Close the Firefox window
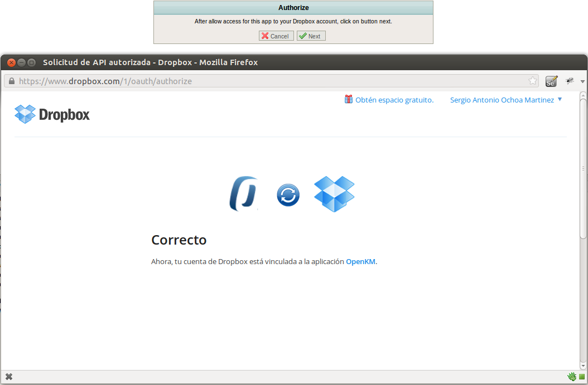The height and width of the screenshot is (385, 588). point(11,62)
